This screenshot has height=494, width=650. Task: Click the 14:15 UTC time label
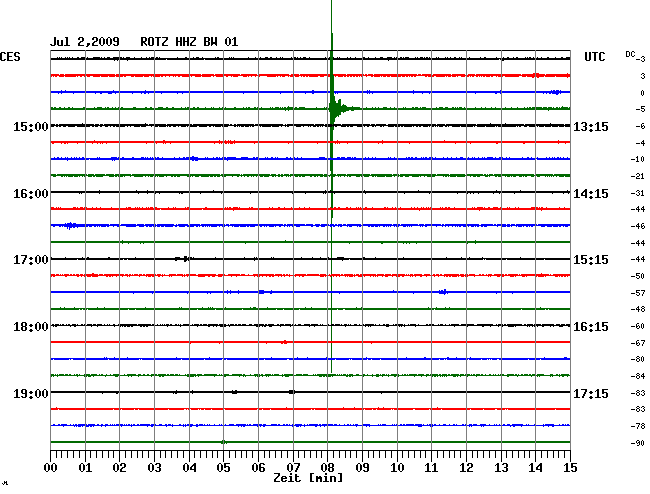pos(591,194)
